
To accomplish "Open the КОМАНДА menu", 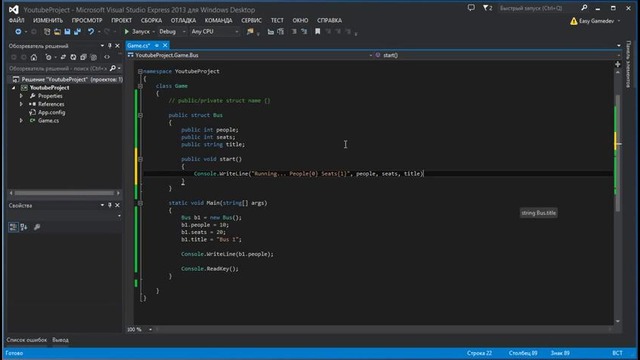I will pyautogui.click(x=218, y=20).
